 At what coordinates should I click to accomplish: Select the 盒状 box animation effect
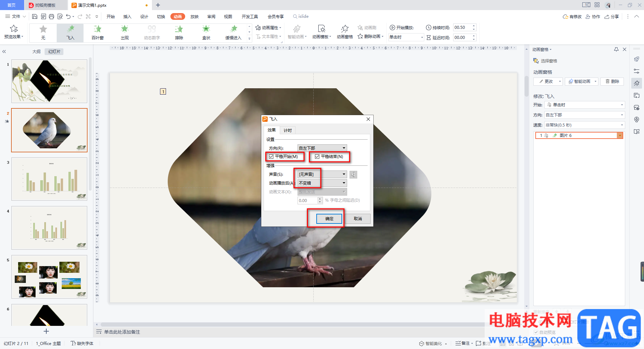tap(206, 33)
